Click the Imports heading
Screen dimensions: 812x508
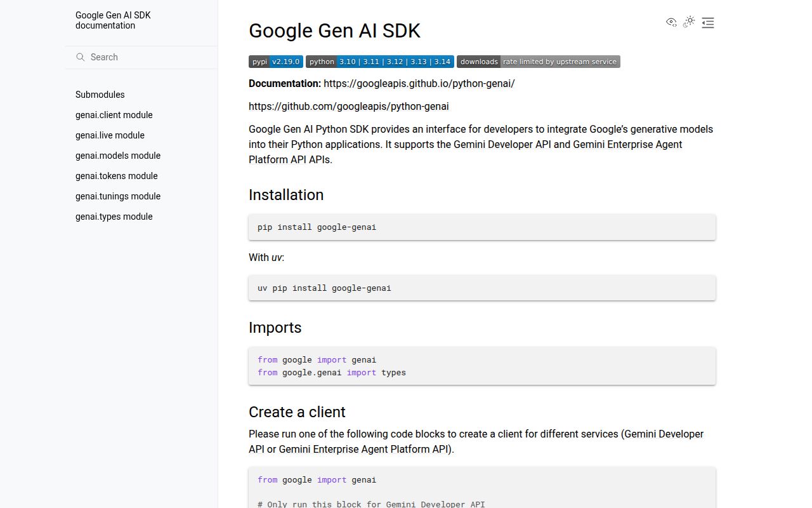275,328
